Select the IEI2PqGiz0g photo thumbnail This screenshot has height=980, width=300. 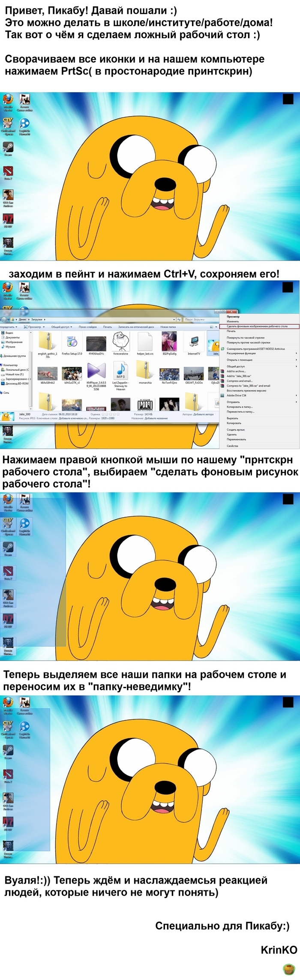click(x=169, y=343)
